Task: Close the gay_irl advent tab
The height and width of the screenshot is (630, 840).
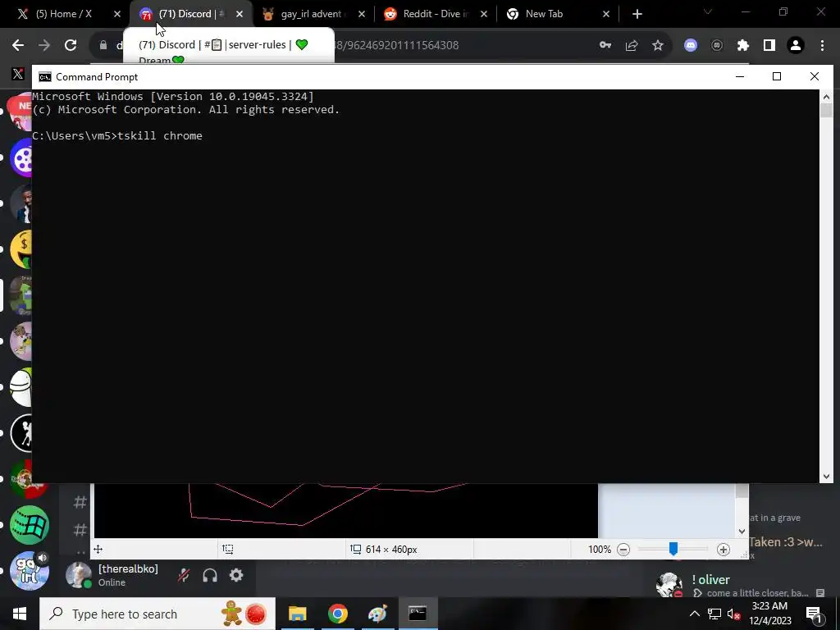Action: coord(362,14)
